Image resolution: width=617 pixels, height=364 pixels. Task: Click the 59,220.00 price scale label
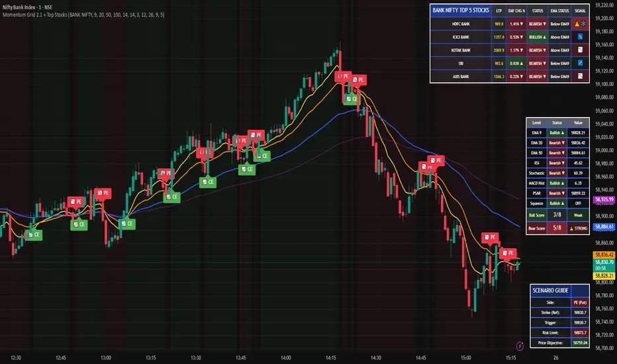[x=604, y=5]
